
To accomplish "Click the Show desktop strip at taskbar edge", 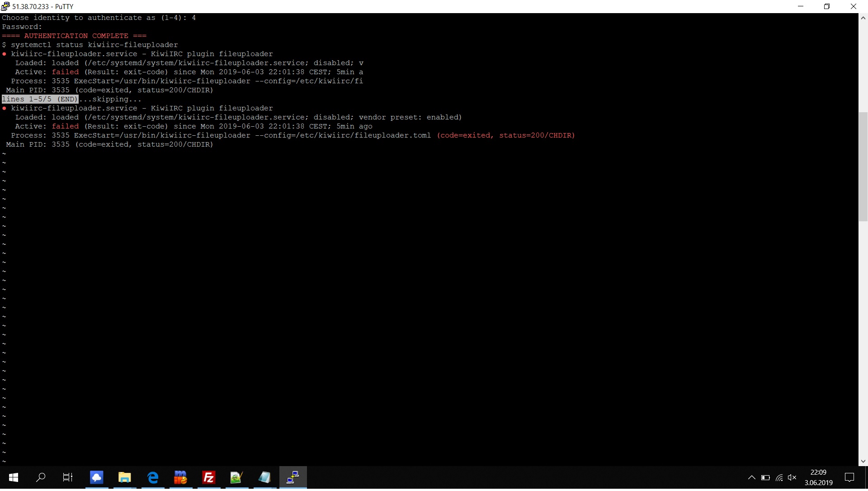I will (x=866, y=477).
